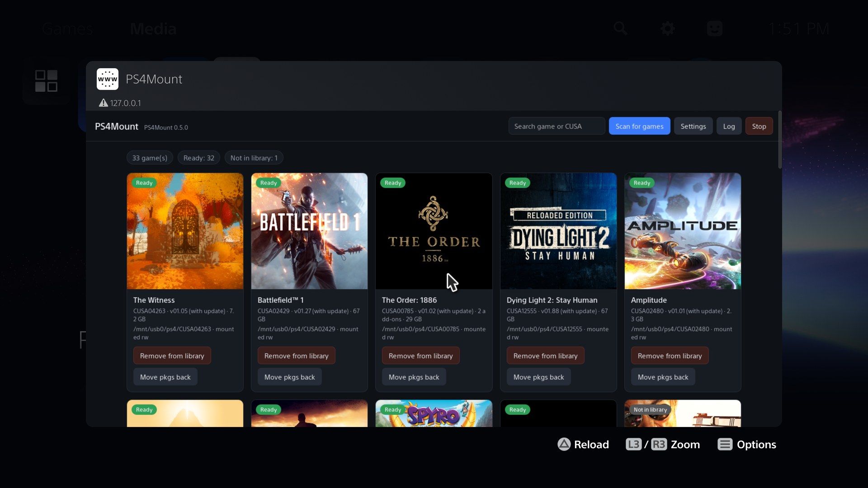This screenshot has height=488, width=868.
Task: Click the PS4Mount 0.5.0 version text
Action: (x=166, y=127)
